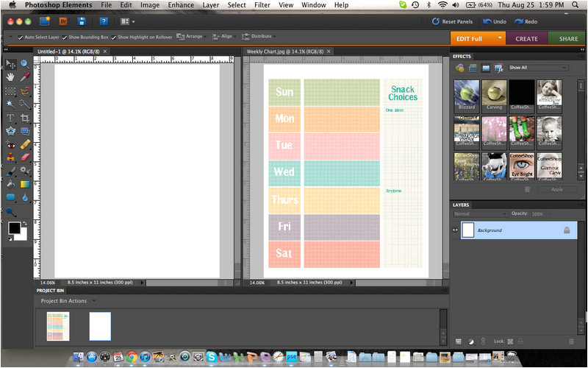Open the Filter menu

click(262, 5)
